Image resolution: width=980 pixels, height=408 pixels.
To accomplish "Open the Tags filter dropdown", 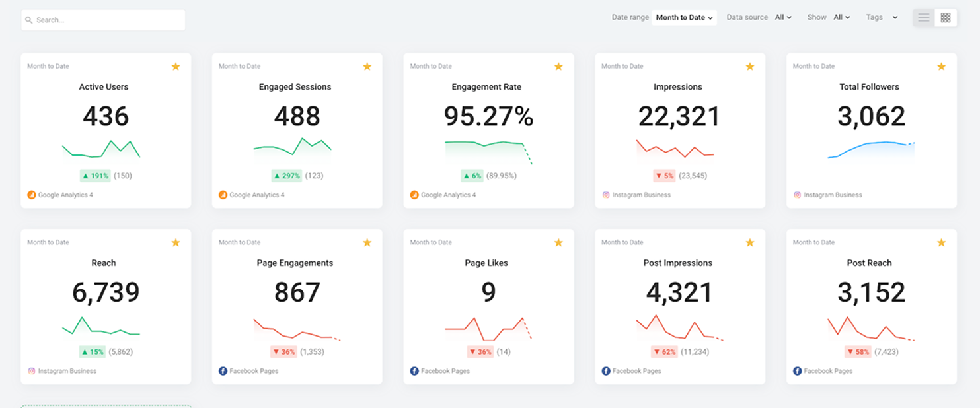I will (882, 18).
